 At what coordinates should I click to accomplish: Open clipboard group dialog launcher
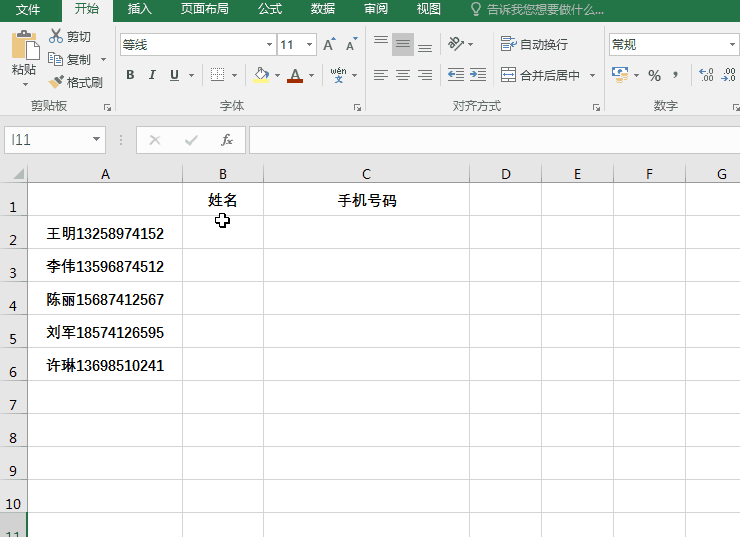point(108,108)
